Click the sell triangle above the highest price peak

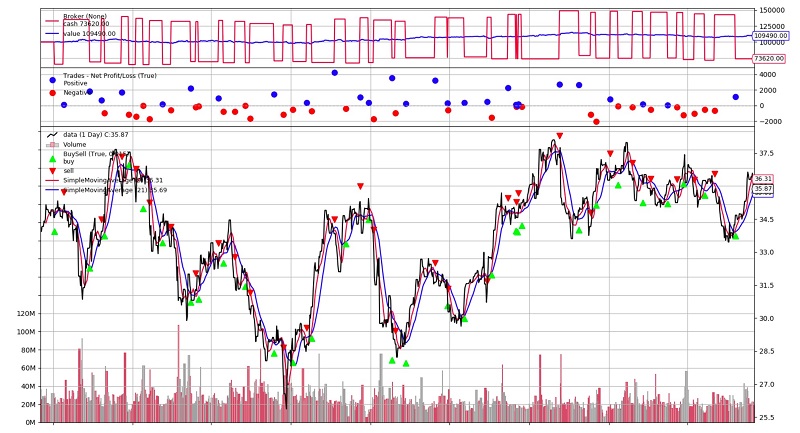click(560, 136)
